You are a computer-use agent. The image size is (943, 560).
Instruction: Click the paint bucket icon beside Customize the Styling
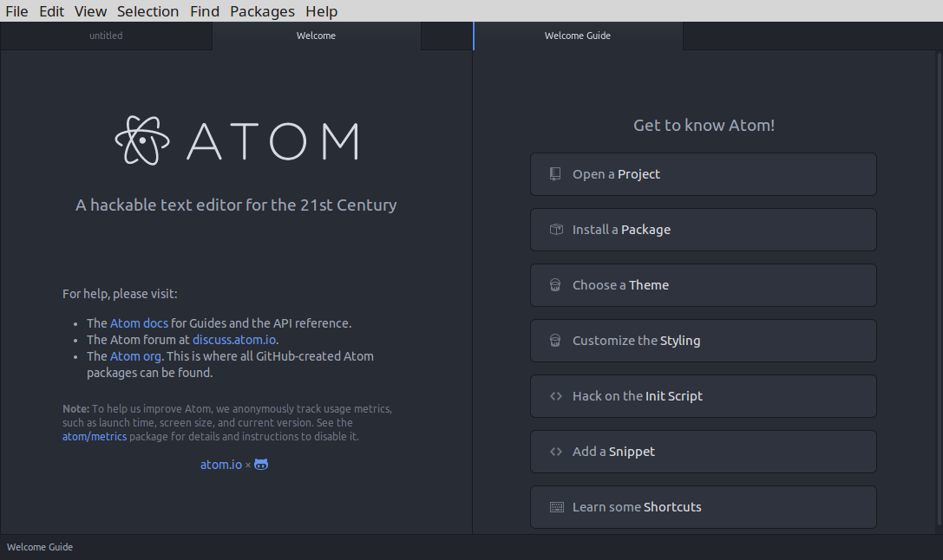[x=555, y=341]
